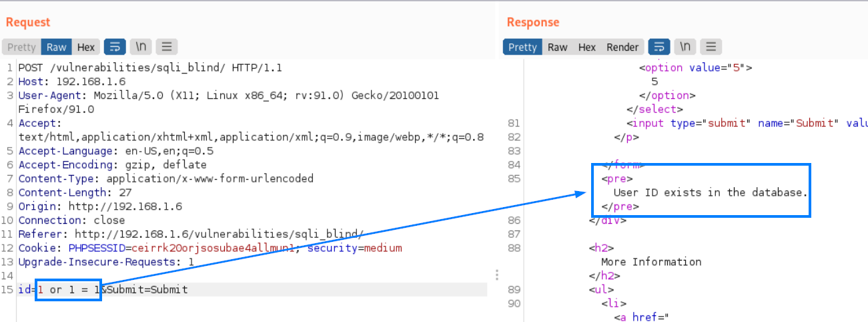Viewport: 868px width, 322px height.
Task: Select the Pretty tab in the Response panel
Action: 522,47
